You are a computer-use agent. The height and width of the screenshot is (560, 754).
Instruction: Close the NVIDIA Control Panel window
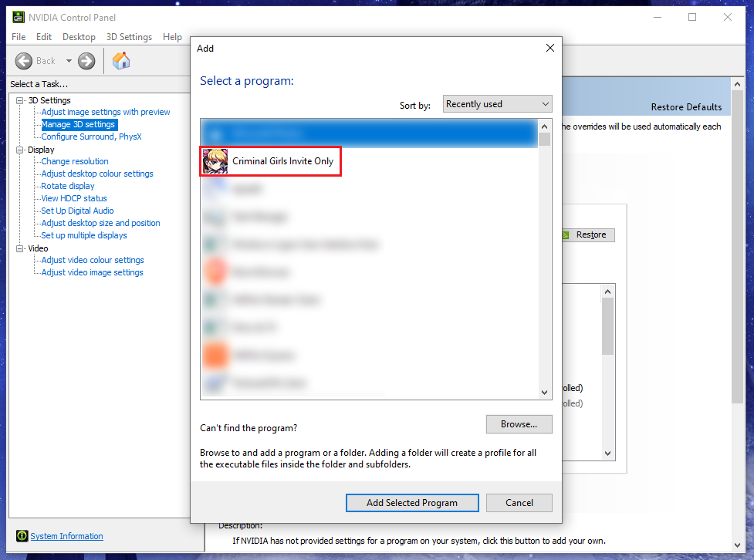[x=728, y=17]
